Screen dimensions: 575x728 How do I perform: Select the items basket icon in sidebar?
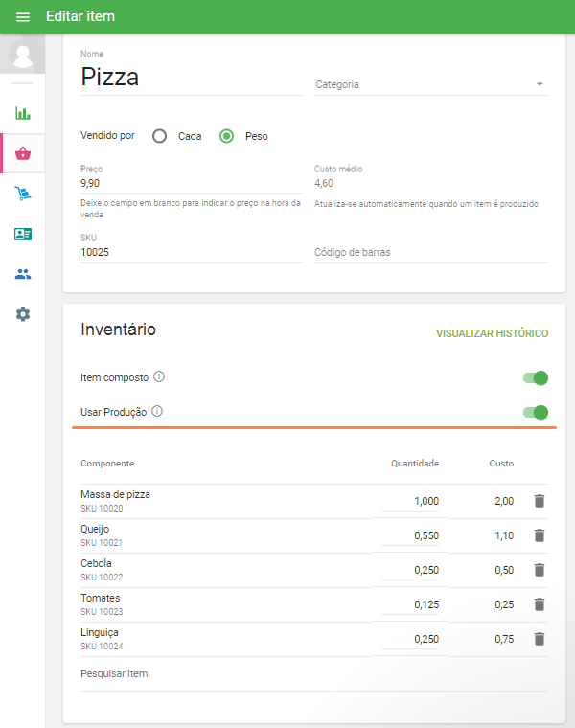click(23, 153)
